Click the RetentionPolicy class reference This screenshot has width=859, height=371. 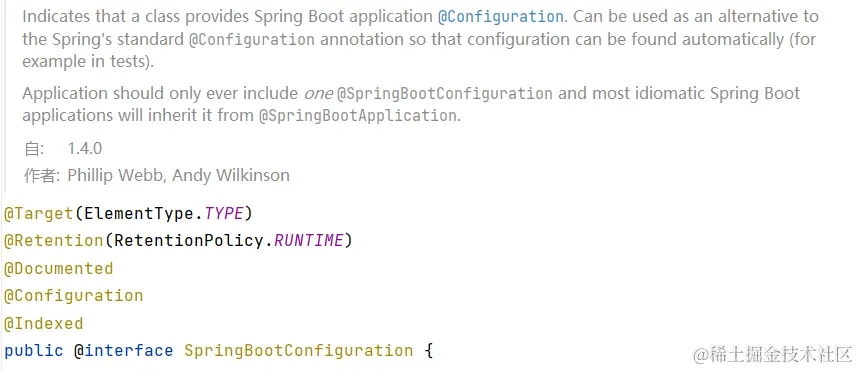coord(188,241)
